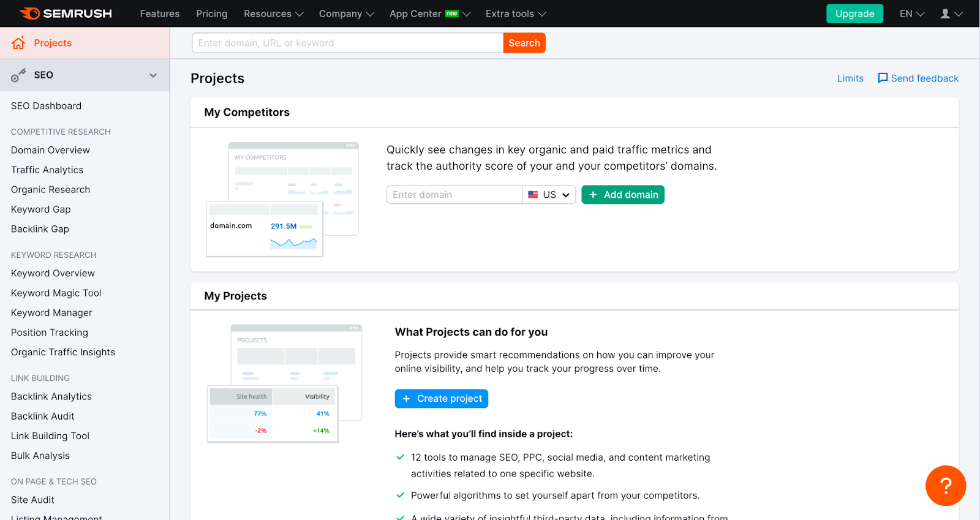Open Keyword Gap
The width and height of the screenshot is (980, 520).
(x=41, y=209)
